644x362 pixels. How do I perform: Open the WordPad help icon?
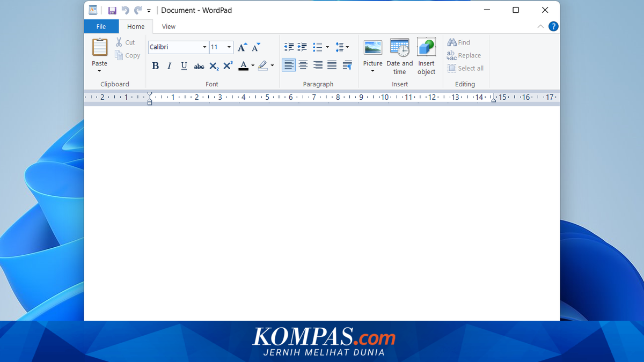553,26
